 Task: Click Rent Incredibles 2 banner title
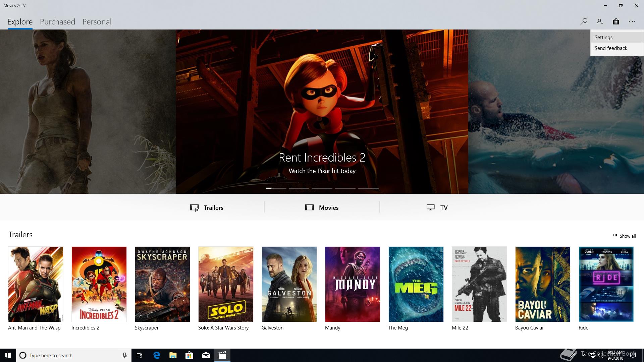pyautogui.click(x=322, y=158)
